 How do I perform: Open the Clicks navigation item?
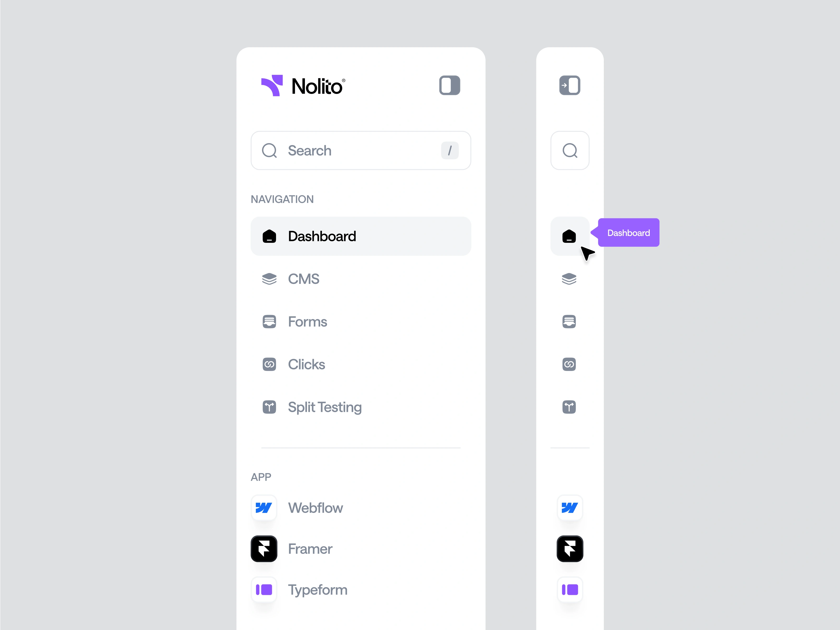[x=361, y=364]
